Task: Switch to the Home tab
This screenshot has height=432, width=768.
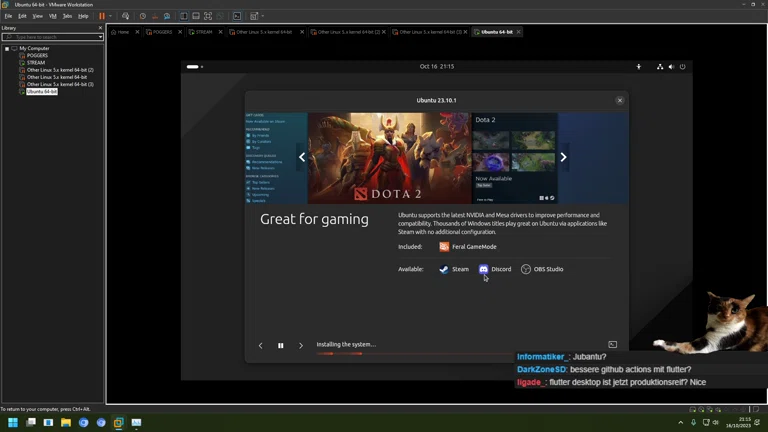Action: [x=120, y=32]
